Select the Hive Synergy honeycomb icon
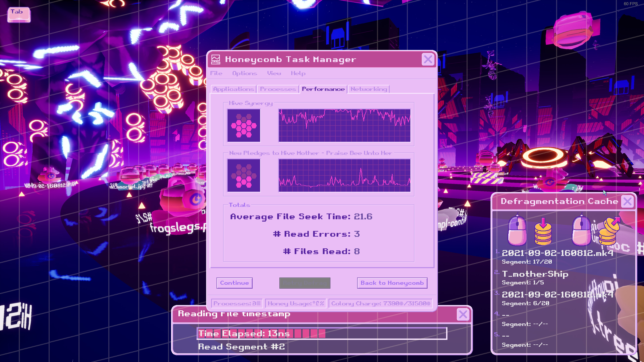This screenshot has height=362, width=644. [x=244, y=125]
